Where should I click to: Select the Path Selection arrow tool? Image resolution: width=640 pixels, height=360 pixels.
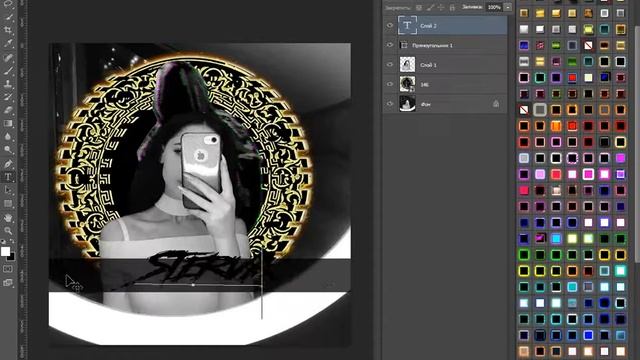click(8, 190)
